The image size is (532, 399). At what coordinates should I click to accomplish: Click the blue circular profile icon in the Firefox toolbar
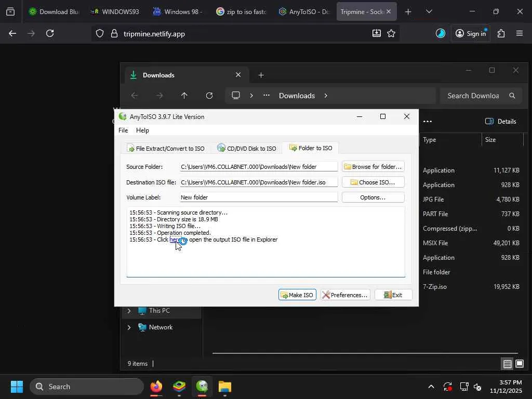click(x=441, y=33)
